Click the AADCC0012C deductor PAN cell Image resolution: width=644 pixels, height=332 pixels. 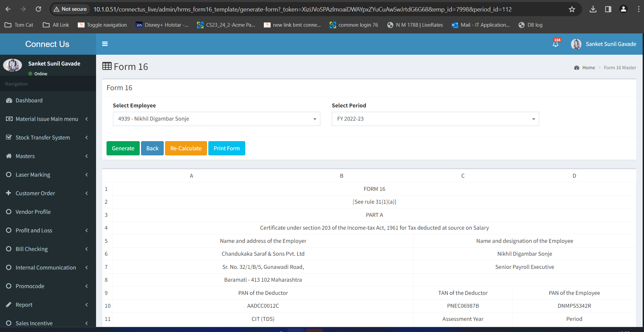[263, 306]
